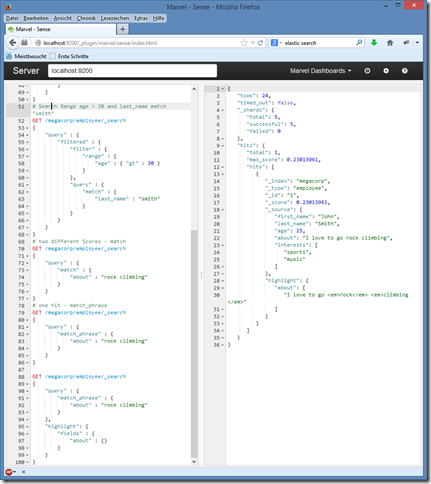Click the Server host input field
The image size is (431, 484).
132,71
